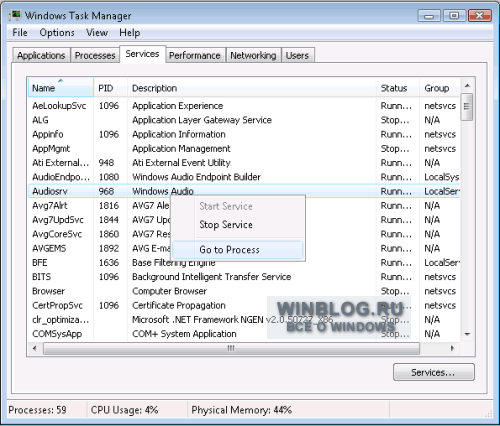Open the Options menu

click(57, 33)
